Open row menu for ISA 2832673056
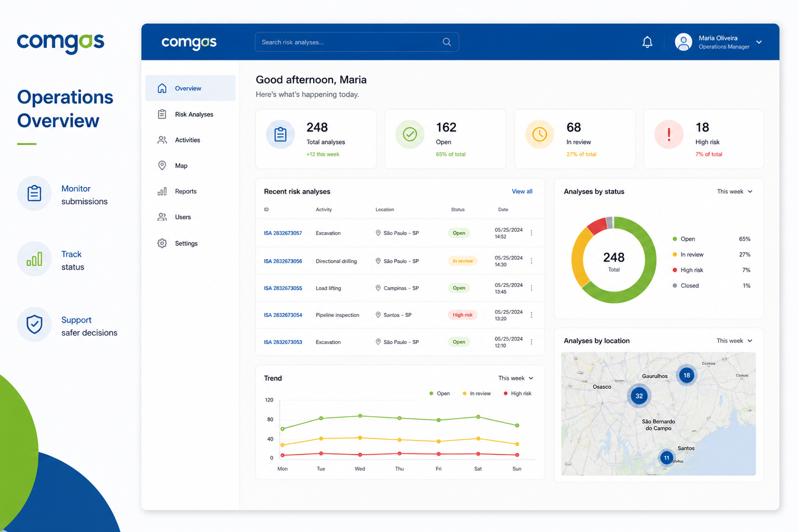The width and height of the screenshot is (798, 532). click(x=531, y=261)
